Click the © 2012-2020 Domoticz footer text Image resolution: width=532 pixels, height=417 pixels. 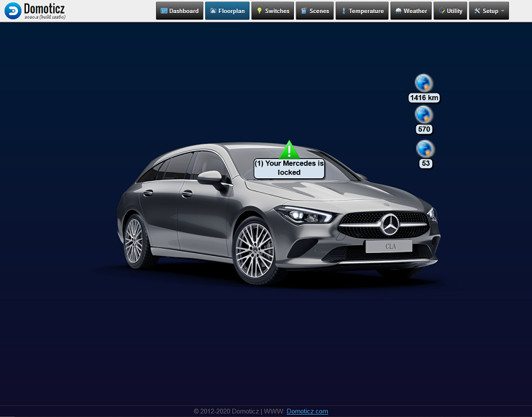[x=226, y=411]
